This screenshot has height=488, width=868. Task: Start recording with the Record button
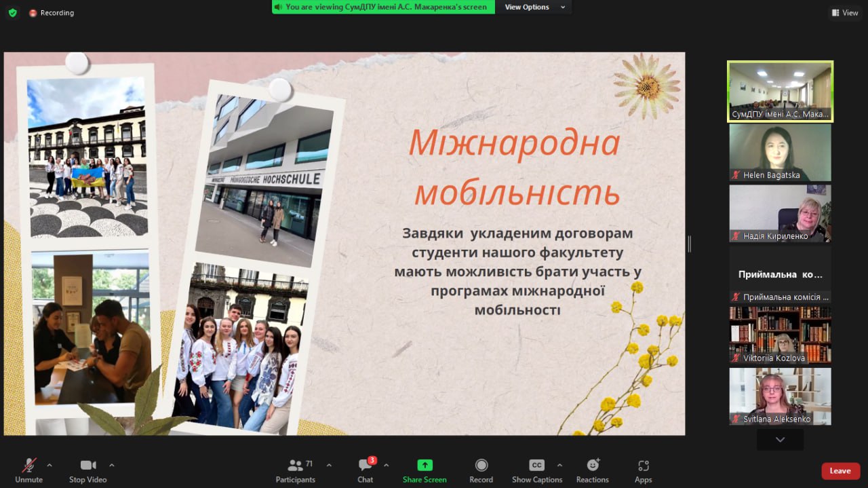(x=481, y=470)
